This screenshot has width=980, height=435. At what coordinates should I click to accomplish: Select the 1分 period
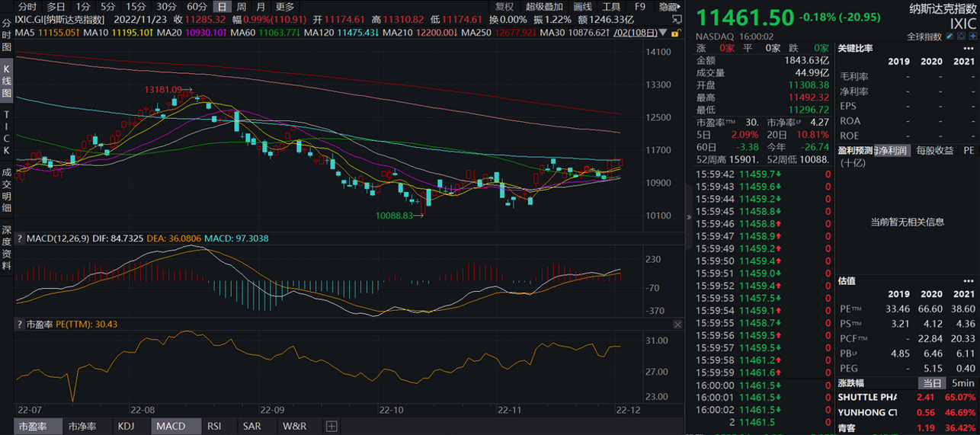[x=82, y=7]
